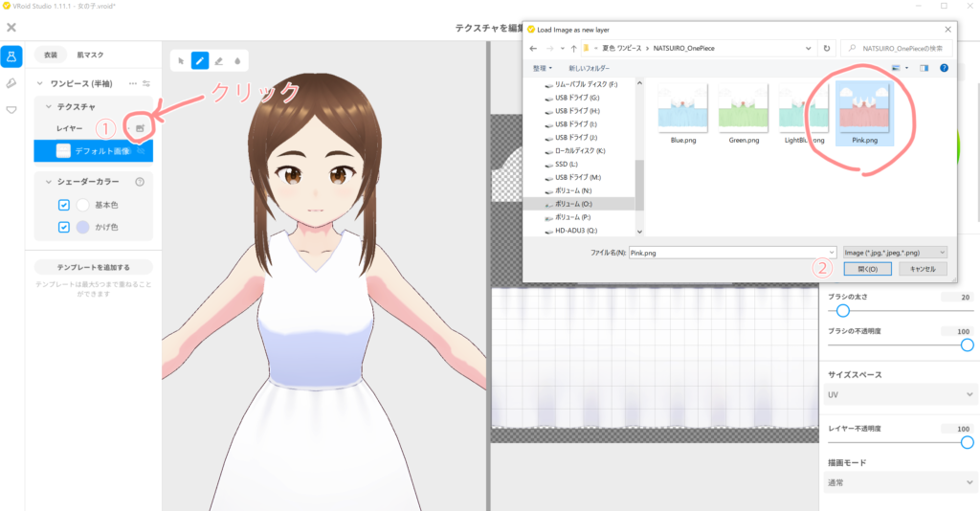Select the fill bucket tool
The image size is (980, 511).
click(237, 60)
